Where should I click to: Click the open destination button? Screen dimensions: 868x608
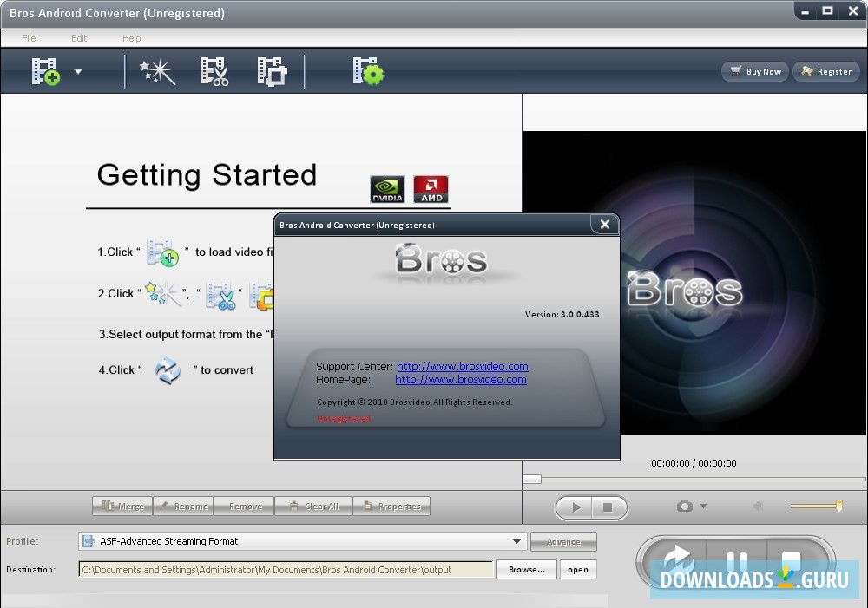578,569
